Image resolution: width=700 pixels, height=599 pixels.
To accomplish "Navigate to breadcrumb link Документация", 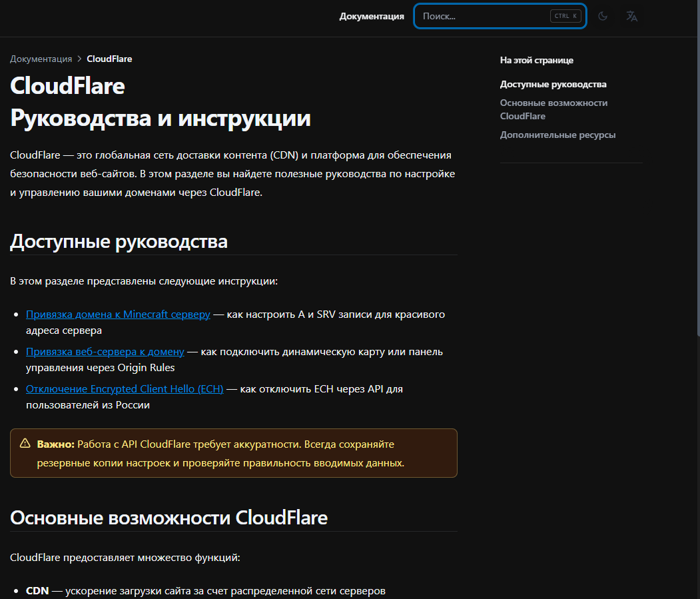I will click(x=41, y=59).
